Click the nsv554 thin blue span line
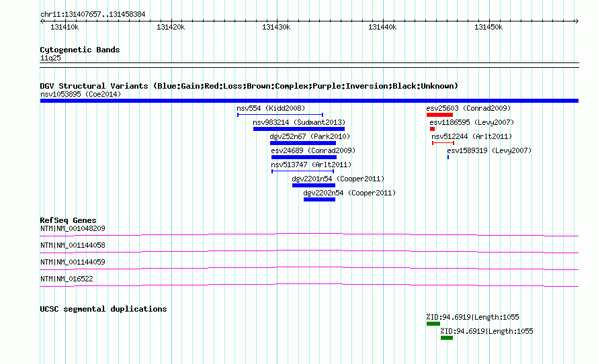 pyautogui.click(x=280, y=115)
